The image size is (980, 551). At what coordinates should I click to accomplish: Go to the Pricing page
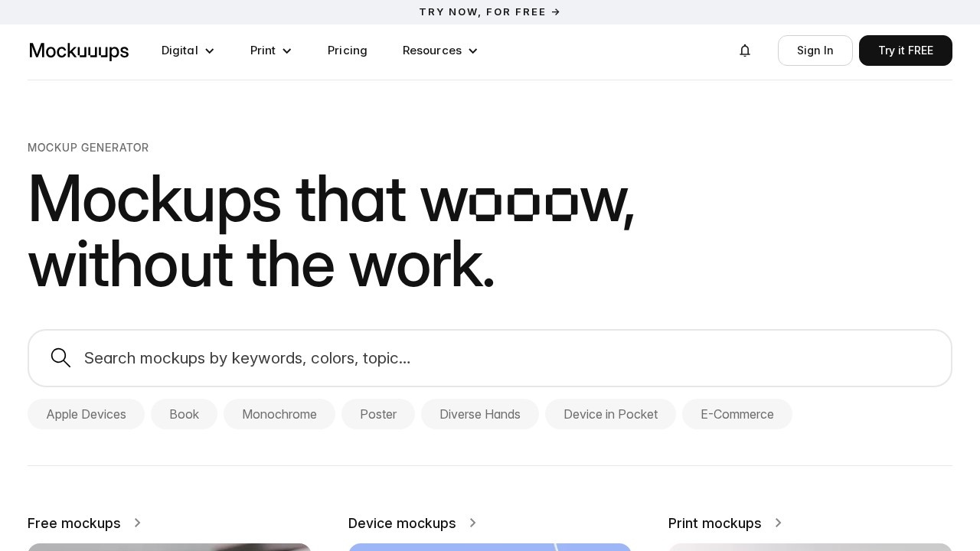(x=348, y=51)
